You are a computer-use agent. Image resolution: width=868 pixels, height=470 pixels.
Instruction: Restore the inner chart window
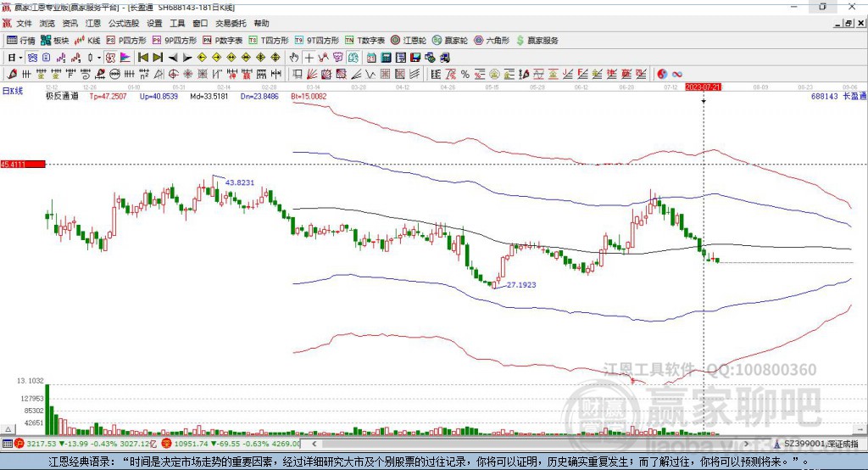pos(849,23)
